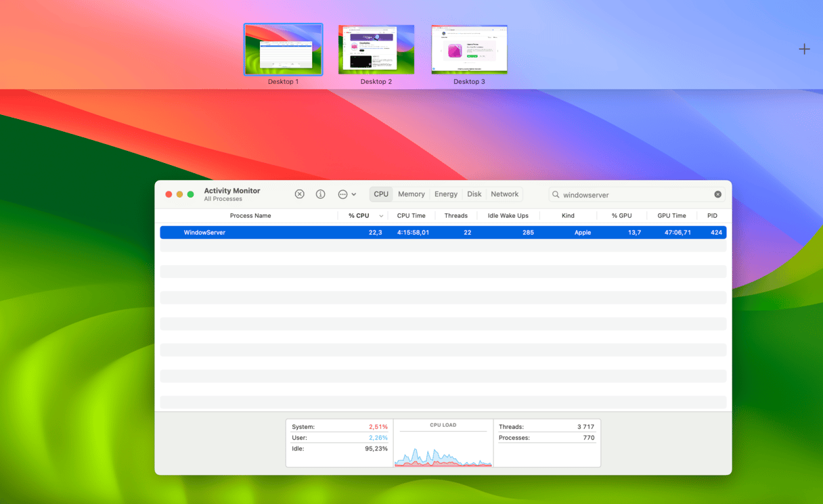The width and height of the screenshot is (823, 504).
Task: Click the stop process (X) toolbar icon
Action: tap(299, 194)
